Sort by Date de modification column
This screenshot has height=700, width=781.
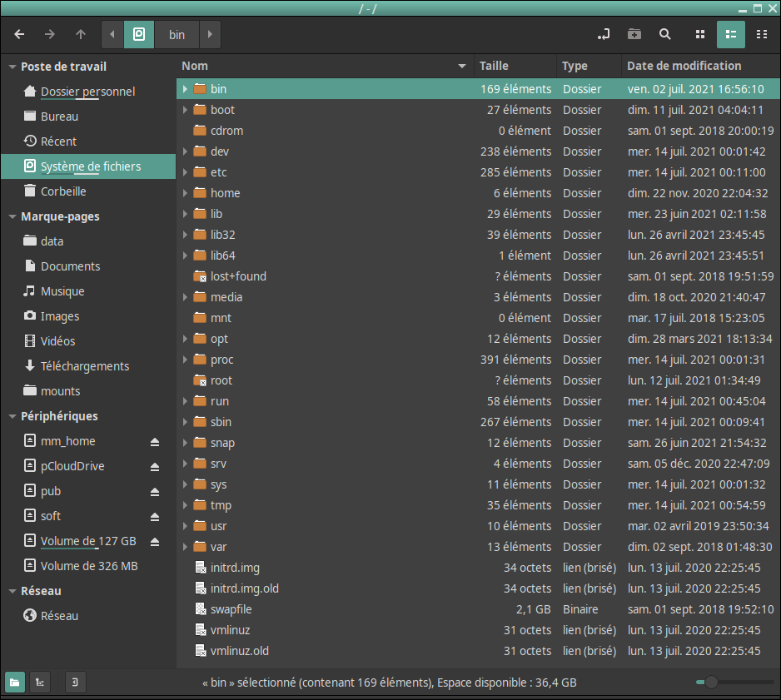[683, 66]
